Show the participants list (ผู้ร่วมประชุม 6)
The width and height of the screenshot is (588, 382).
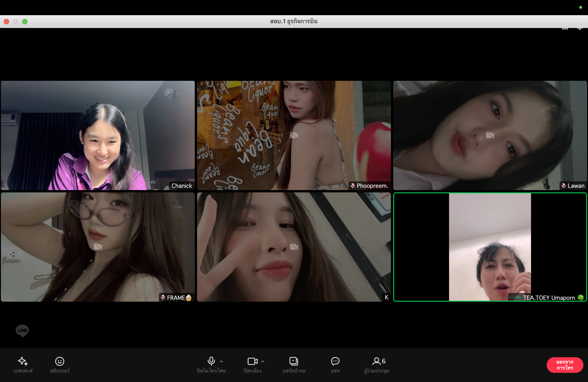[376, 365]
